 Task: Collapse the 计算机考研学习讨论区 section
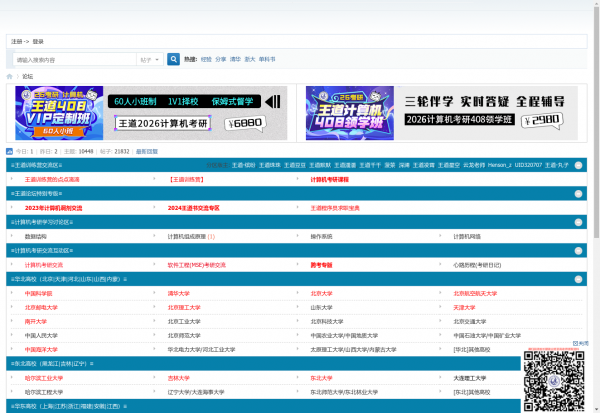[x=578, y=221]
